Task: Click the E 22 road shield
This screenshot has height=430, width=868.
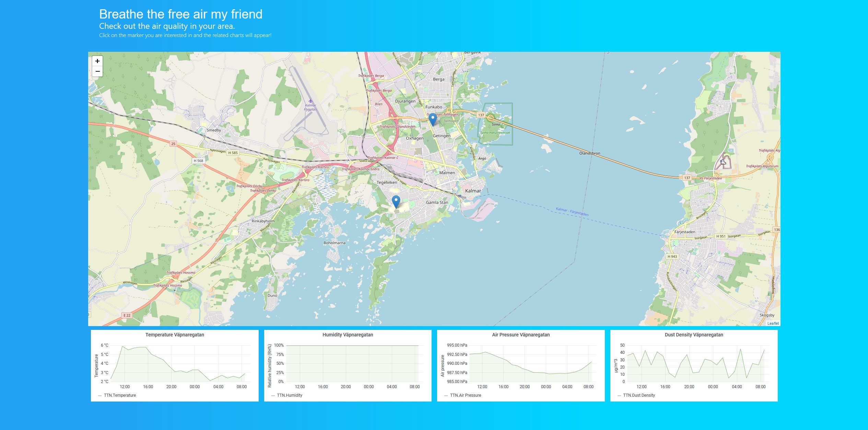Action: coord(127,315)
